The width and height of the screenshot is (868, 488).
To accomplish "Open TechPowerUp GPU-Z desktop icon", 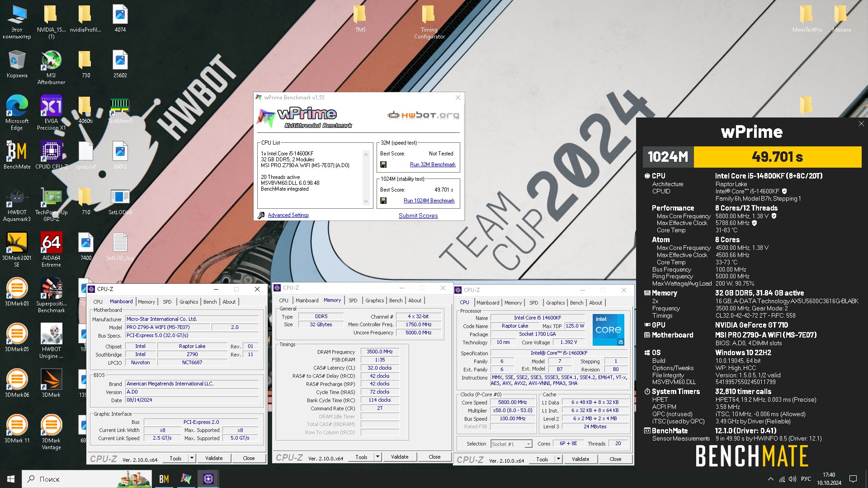I will pos(51,204).
